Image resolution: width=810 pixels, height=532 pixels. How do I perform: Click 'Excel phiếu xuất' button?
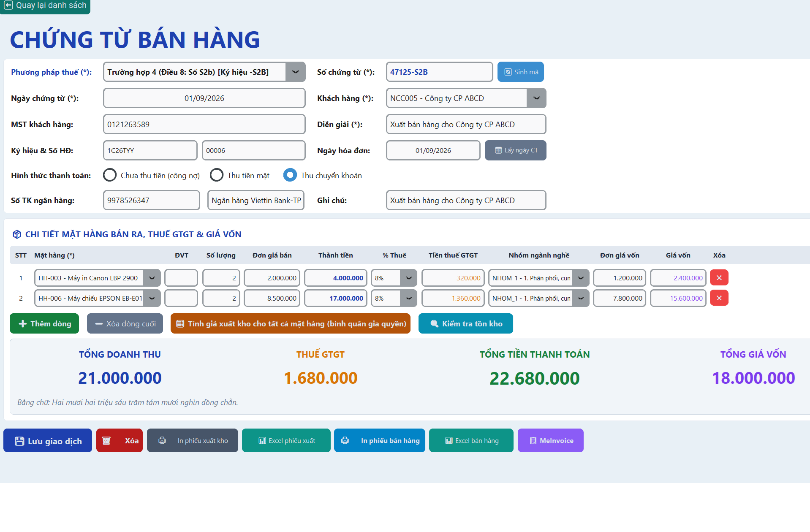point(286,441)
